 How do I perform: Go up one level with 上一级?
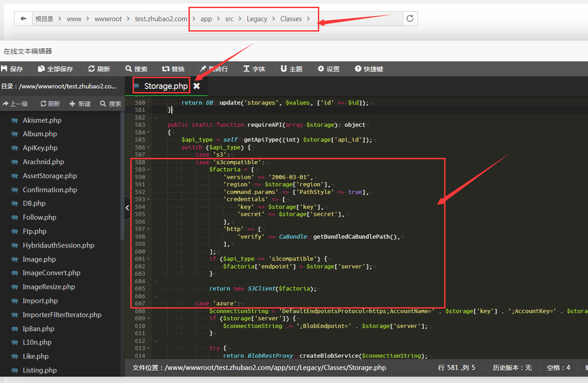[x=15, y=104]
